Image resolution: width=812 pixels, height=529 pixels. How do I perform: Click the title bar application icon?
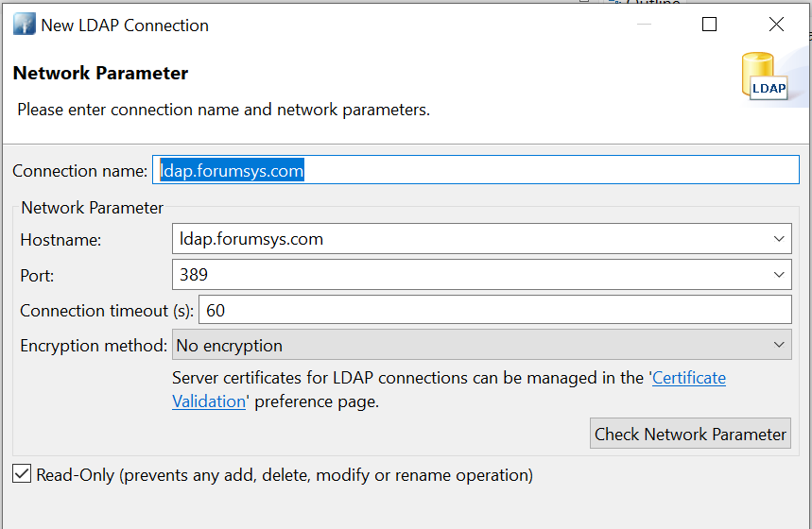24,26
